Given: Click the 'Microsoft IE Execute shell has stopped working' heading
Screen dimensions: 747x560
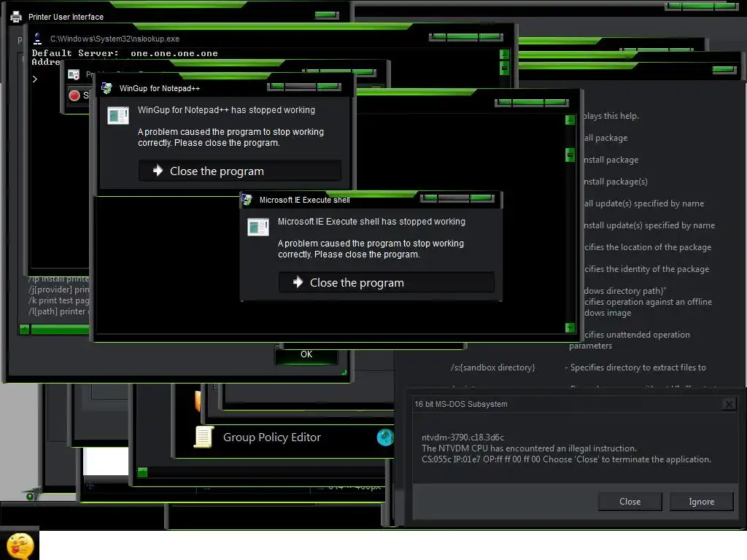Looking at the screenshot, I should pyautogui.click(x=371, y=222).
